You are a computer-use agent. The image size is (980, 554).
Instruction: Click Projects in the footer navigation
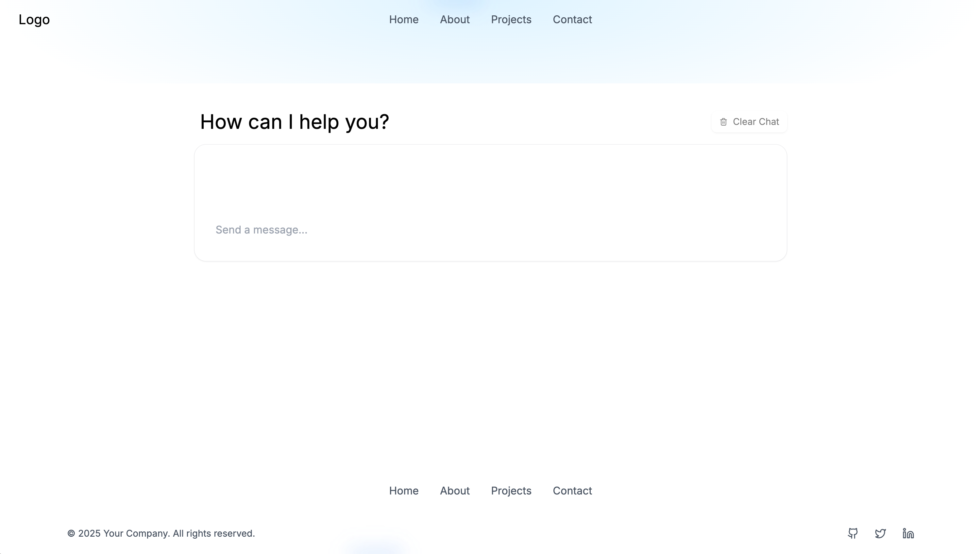tap(511, 491)
